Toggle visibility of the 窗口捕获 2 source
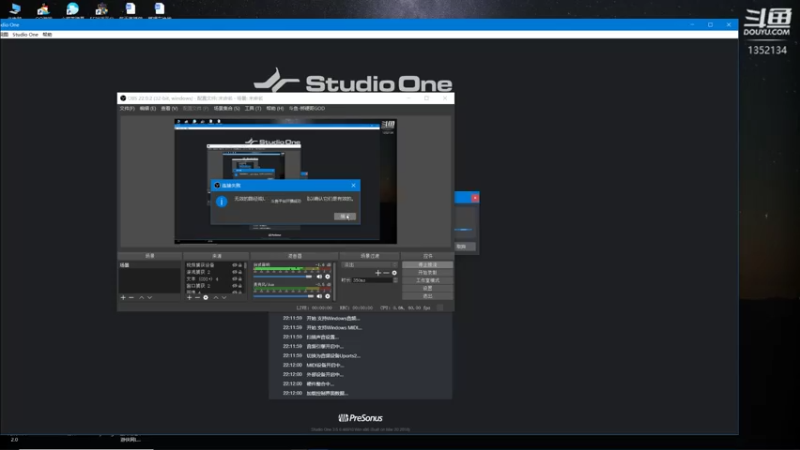The image size is (800, 450). pos(235,286)
